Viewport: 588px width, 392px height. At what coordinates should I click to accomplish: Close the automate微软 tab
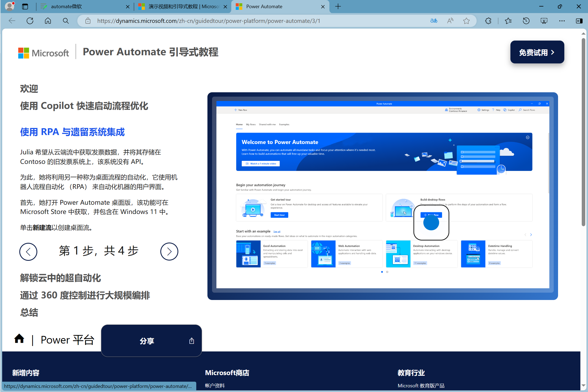[127, 7]
